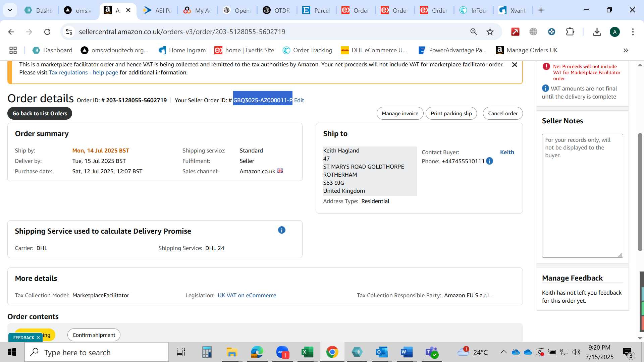Click the Windows search box
The image size is (644, 362).
[x=97, y=352]
